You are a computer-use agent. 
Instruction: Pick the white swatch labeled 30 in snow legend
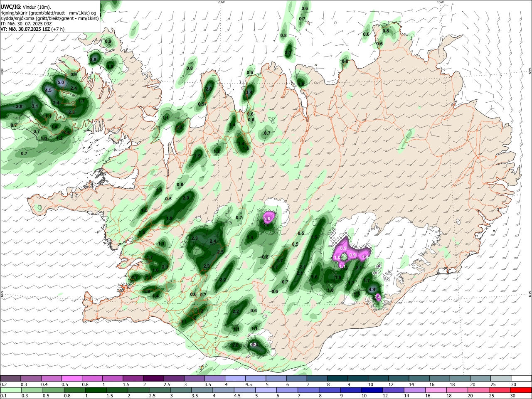click(x=521, y=378)
